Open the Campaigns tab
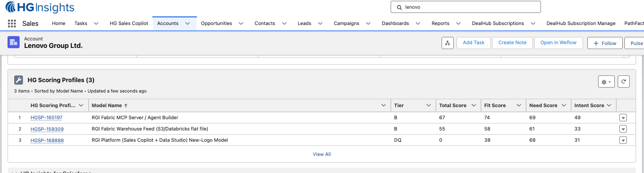 click(346, 23)
